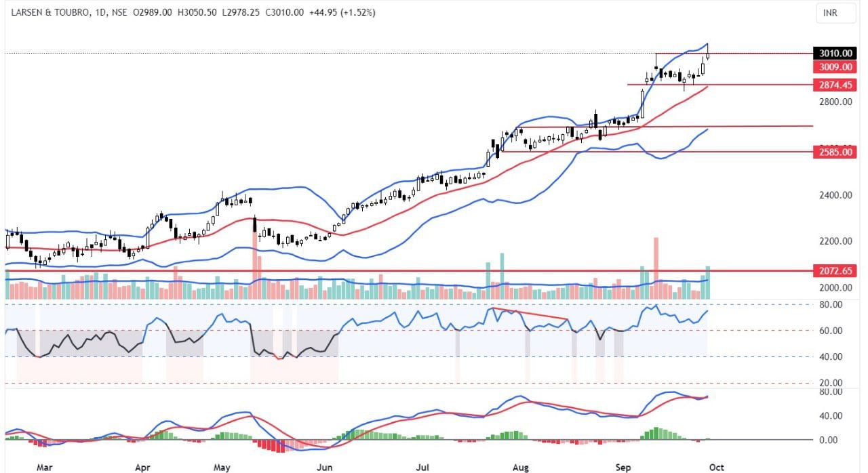Viewport: 868px width, 473px height.
Task: Click the 20.00 level on RSI scale
Action: pyautogui.click(x=835, y=383)
